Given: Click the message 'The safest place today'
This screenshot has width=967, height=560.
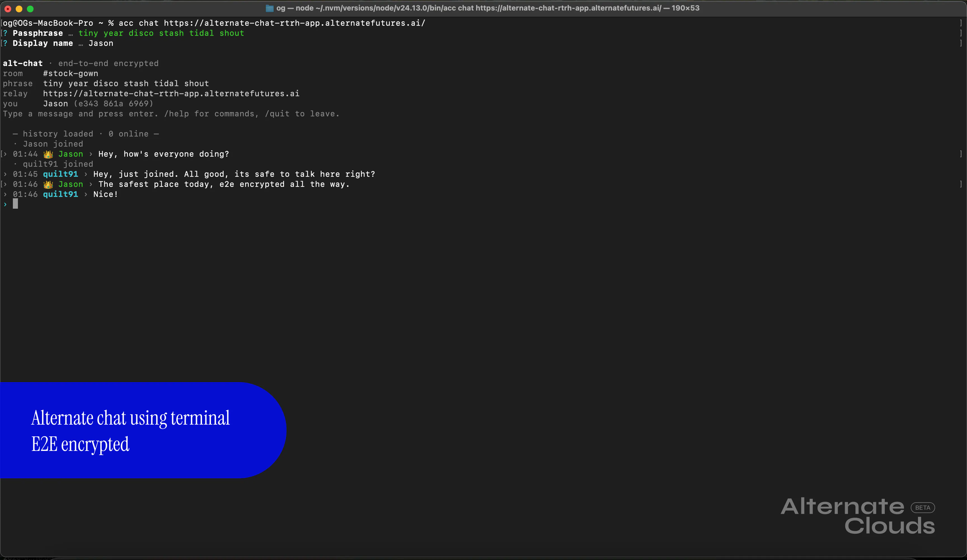Looking at the screenshot, I should click(224, 185).
